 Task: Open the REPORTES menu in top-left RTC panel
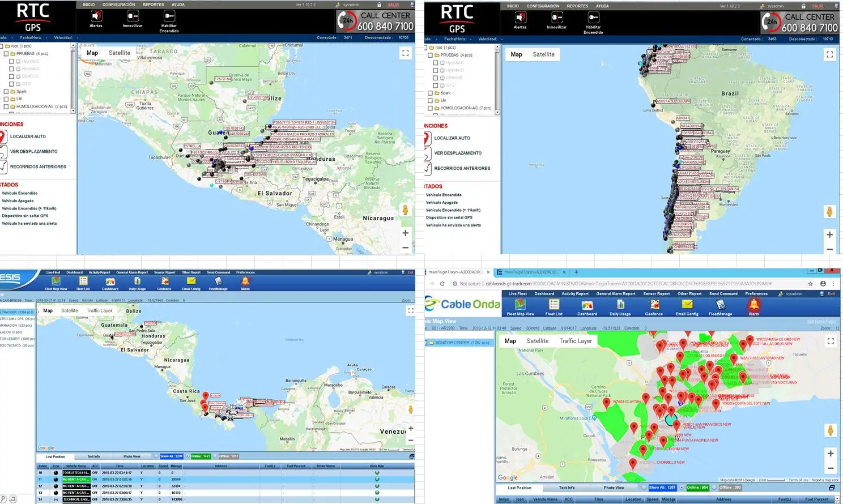pos(153,5)
